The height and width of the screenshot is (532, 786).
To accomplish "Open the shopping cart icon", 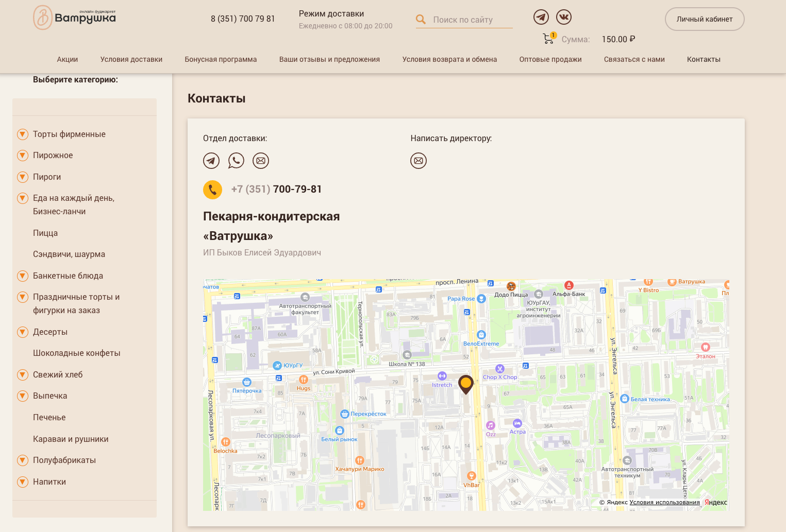I will (548, 39).
